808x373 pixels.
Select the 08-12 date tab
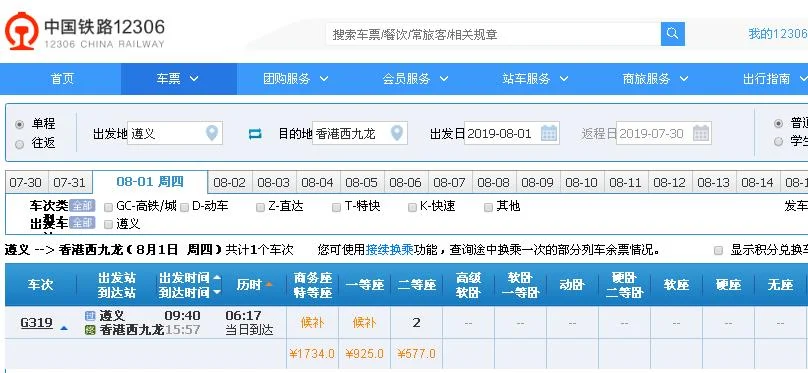[670, 182]
